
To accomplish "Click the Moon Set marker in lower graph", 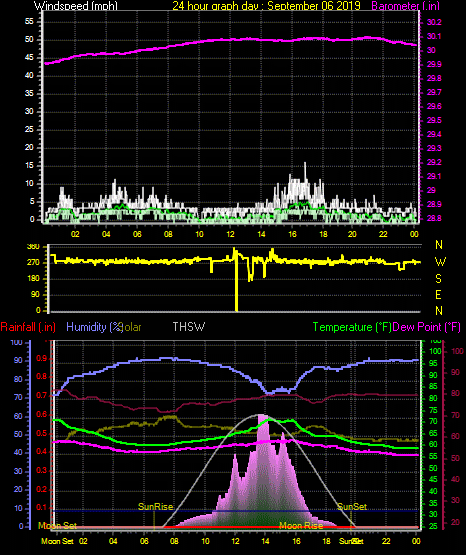I will pos(57,526).
